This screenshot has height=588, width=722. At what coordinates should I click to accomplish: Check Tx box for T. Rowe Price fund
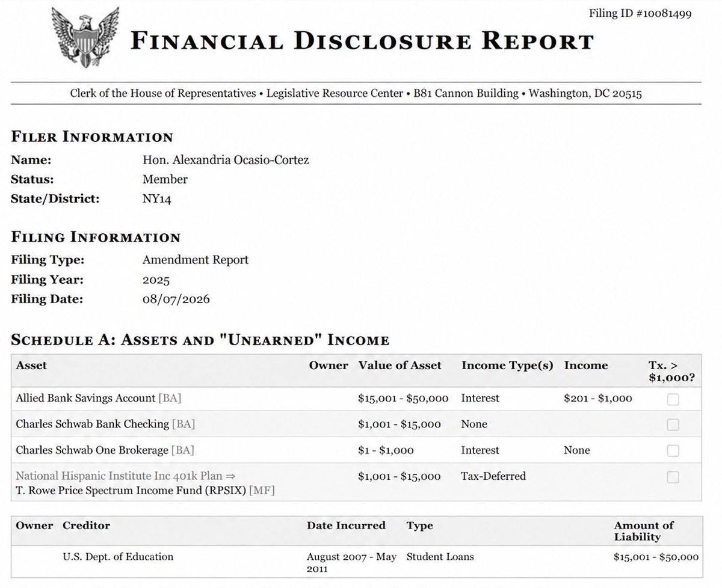(x=673, y=477)
